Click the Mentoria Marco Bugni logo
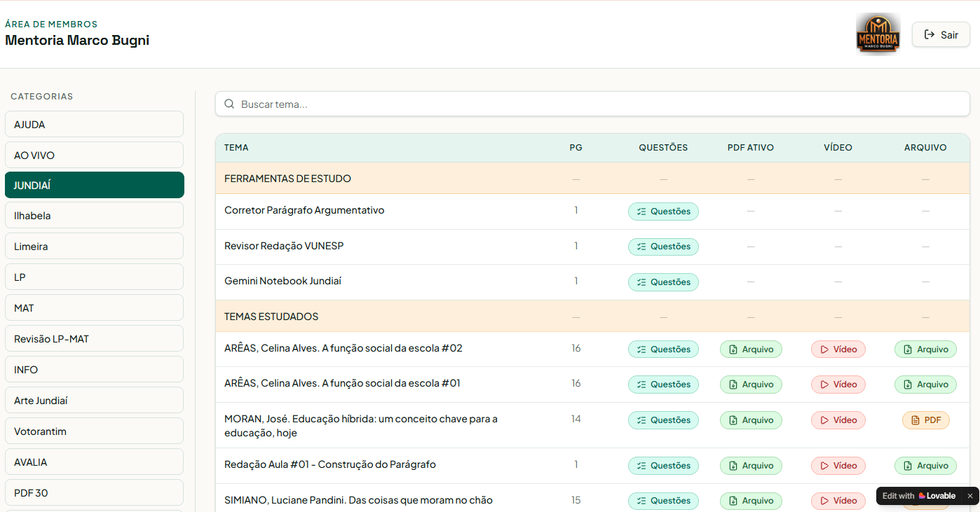This screenshot has height=512, width=980. point(878,34)
